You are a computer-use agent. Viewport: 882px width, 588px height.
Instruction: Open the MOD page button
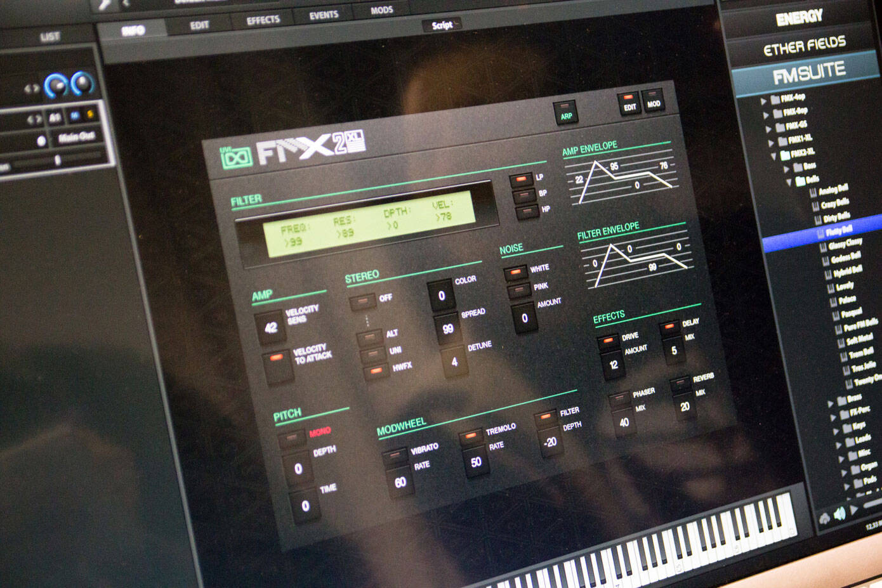653,100
